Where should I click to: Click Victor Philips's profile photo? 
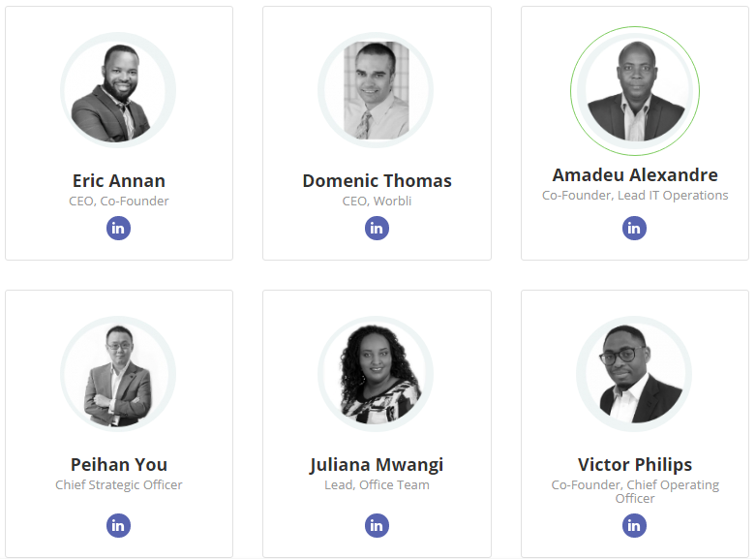tap(634, 376)
